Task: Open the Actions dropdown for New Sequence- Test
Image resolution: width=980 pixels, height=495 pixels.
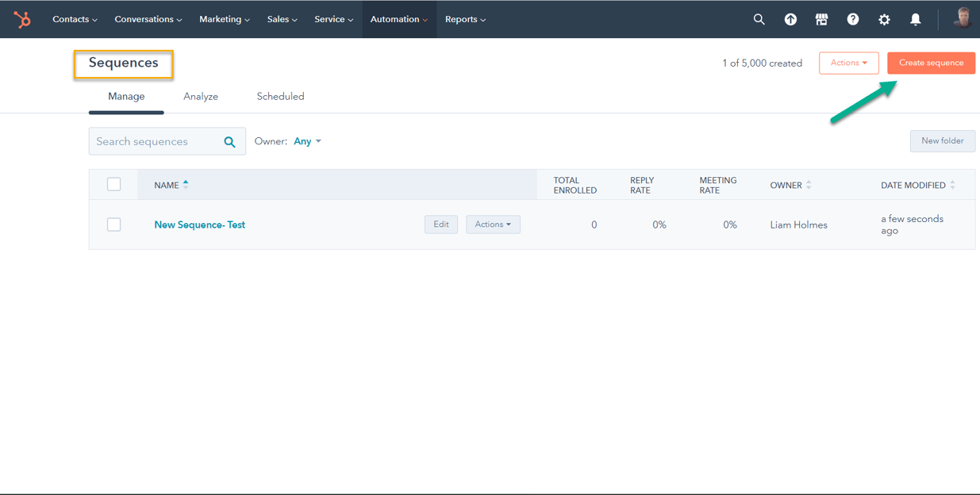Action: [493, 224]
